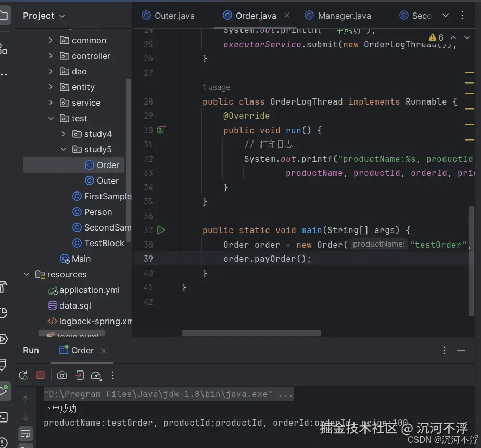
Task: Expand the common folder
Action: coord(51,40)
